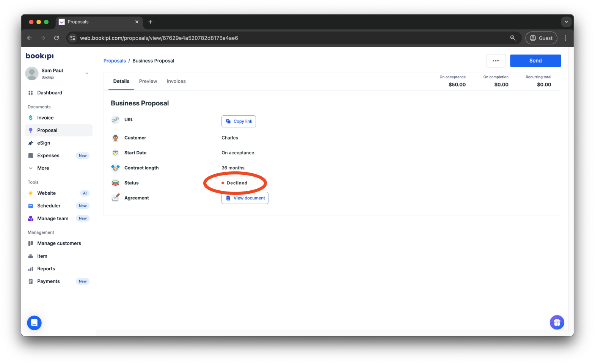Click the AI badge beside Website
This screenshot has height=364, width=595.
point(85,193)
